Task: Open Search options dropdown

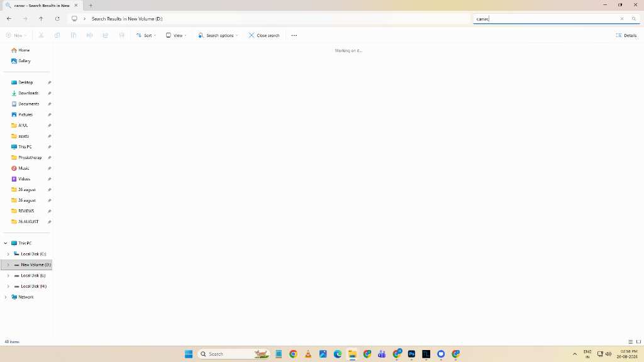Action: (x=218, y=36)
